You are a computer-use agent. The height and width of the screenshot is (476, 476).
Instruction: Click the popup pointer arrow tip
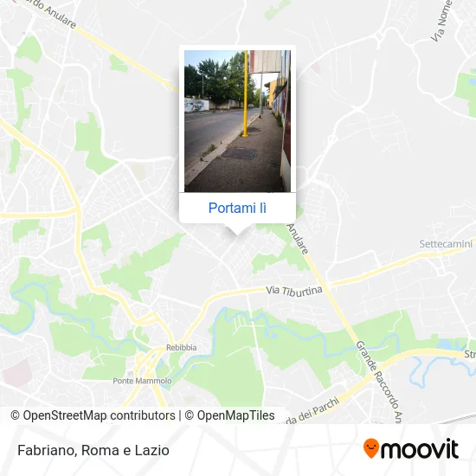tap(237, 234)
